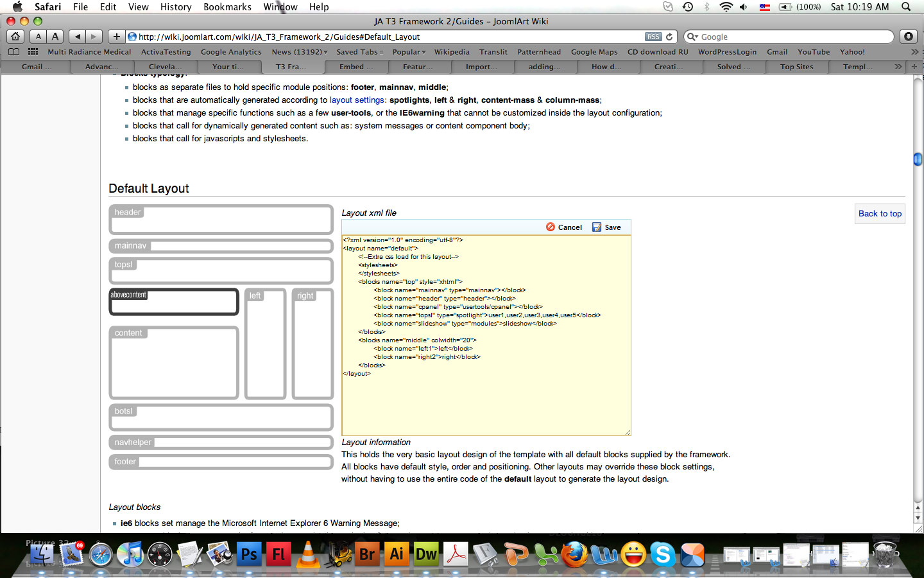The height and width of the screenshot is (578, 924).
Task: Open Skype from the Dock
Action: pos(663,554)
